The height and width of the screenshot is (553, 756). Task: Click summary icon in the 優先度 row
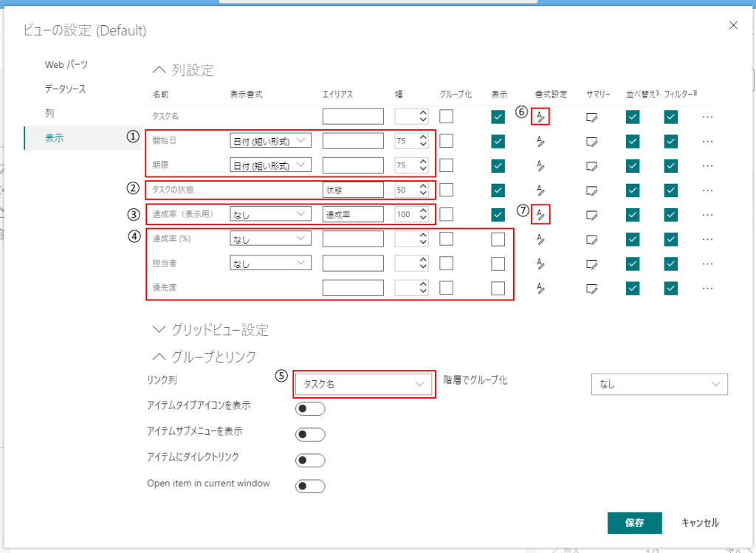[x=591, y=288]
